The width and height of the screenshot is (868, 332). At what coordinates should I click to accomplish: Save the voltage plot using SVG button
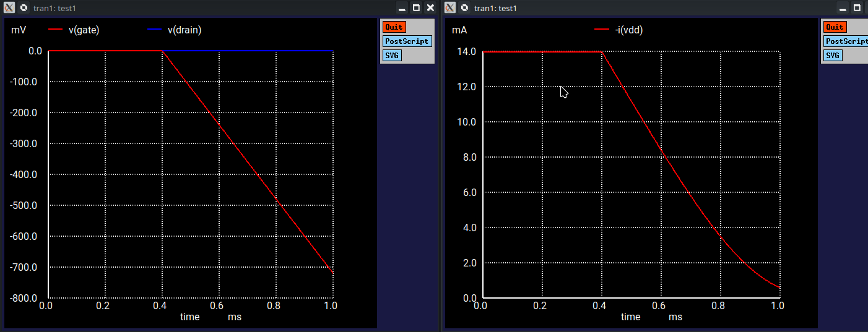392,55
